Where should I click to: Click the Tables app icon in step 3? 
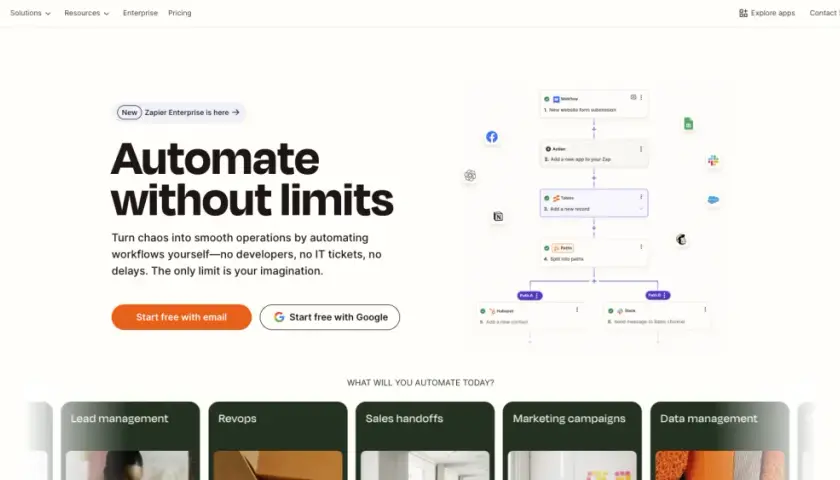coord(556,198)
